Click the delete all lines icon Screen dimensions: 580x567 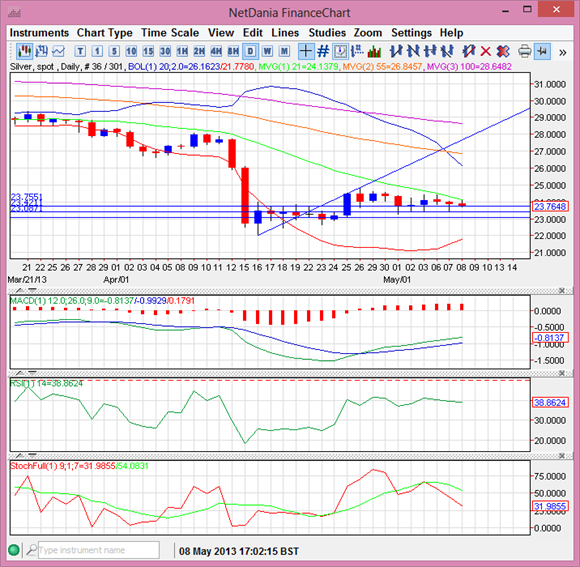pos(503,51)
